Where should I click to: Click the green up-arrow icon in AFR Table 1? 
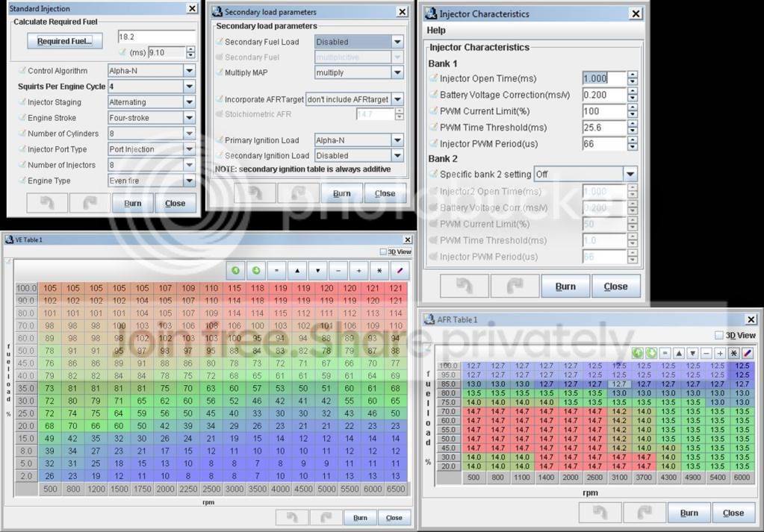(x=637, y=353)
